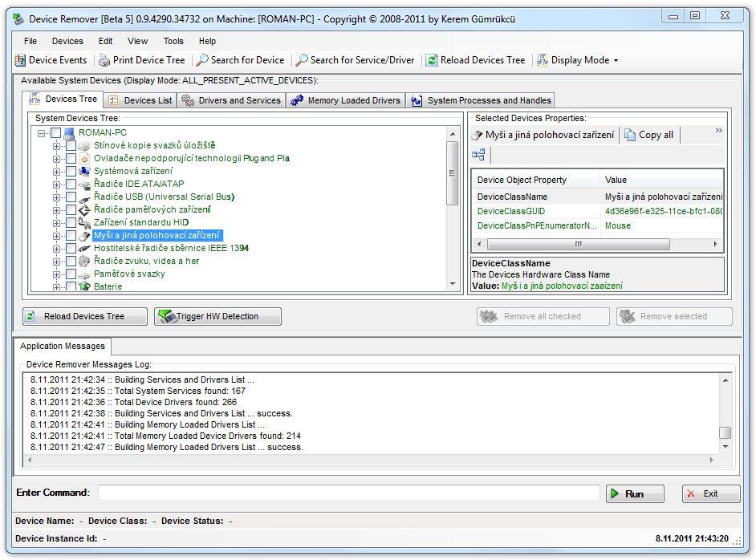The height and width of the screenshot is (560, 756).
Task: Click the Drivers and Services gears icon
Action: point(188,100)
